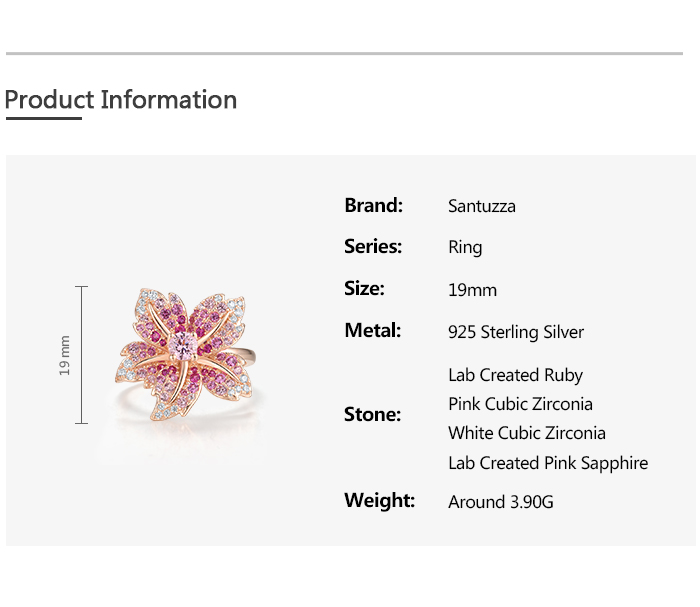Select Pink Cubic Zirconia stone entry
The height and width of the screenshot is (607, 700).
click(520, 404)
